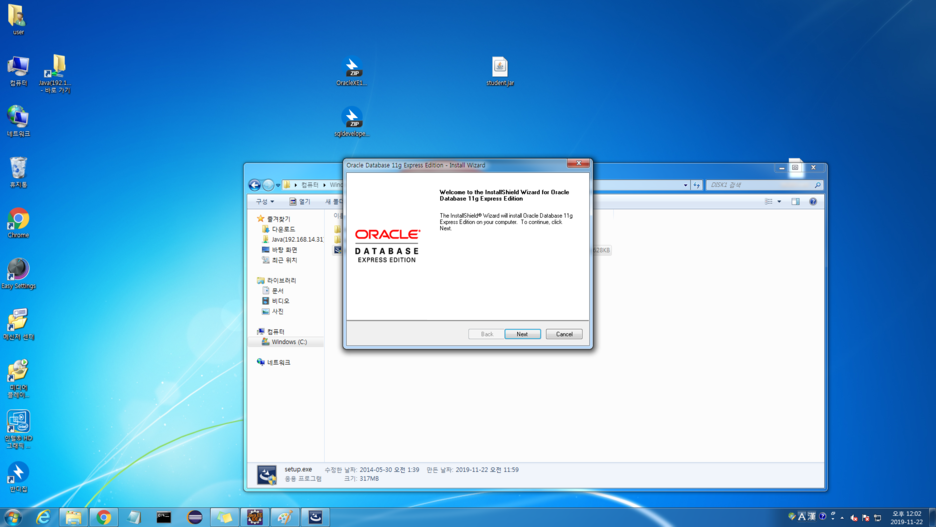Open the 네트워크 desktop icon
Screen dimensions: 936x527
[x=18, y=122]
